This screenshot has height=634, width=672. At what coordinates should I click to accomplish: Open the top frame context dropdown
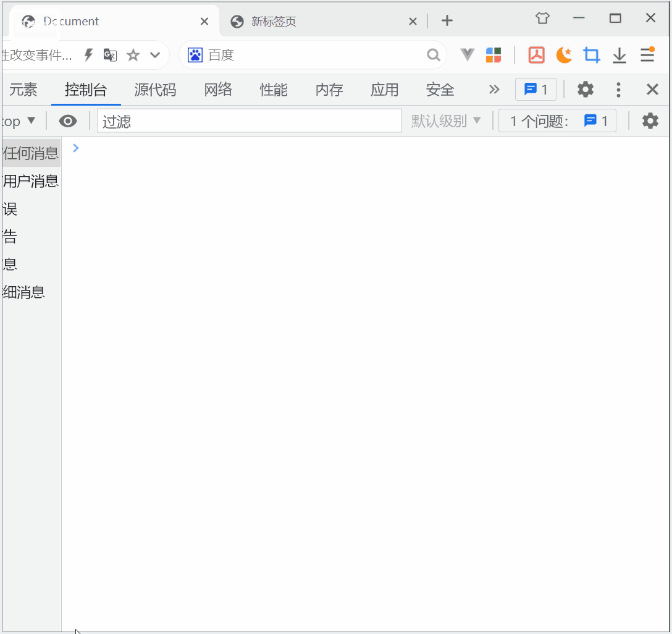coord(19,120)
